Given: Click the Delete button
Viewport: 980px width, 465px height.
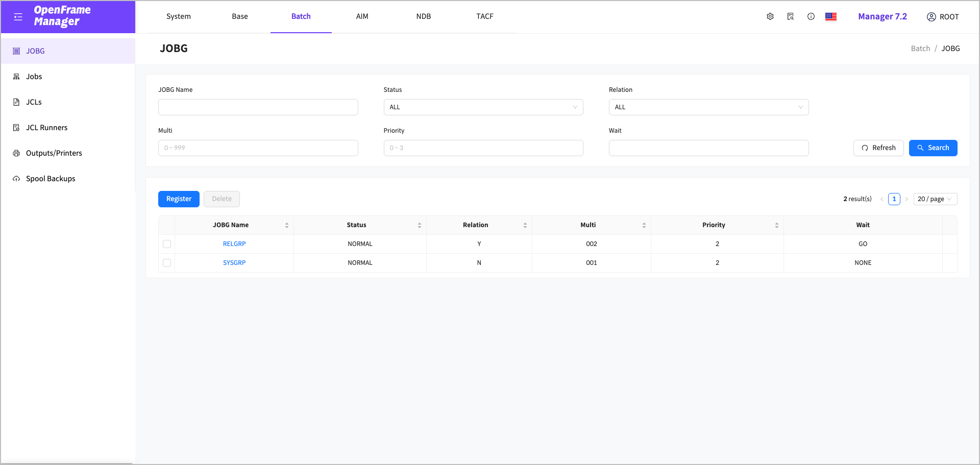Looking at the screenshot, I should coord(222,199).
